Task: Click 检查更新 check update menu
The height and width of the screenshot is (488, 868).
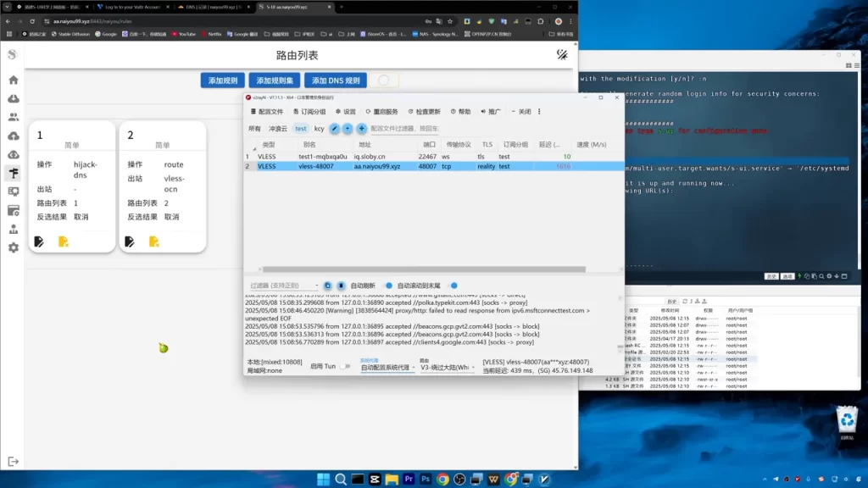Action: coord(425,112)
